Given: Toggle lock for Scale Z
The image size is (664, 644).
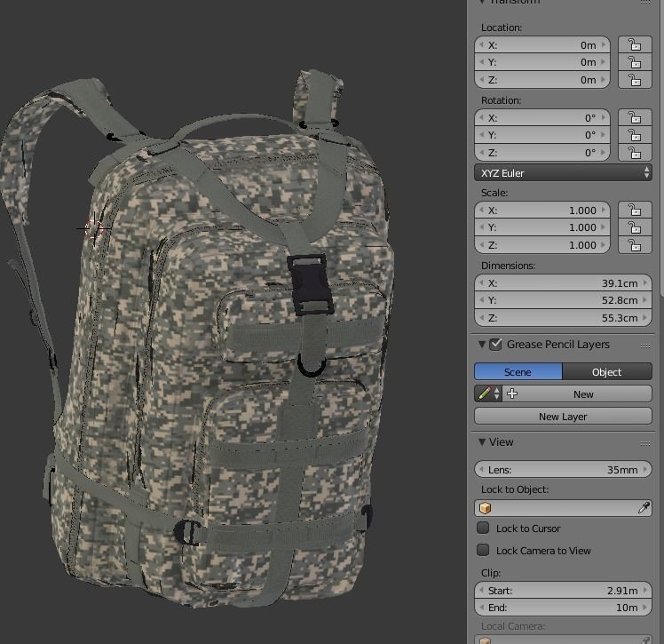Looking at the screenshot, I should tap(635, 245).
